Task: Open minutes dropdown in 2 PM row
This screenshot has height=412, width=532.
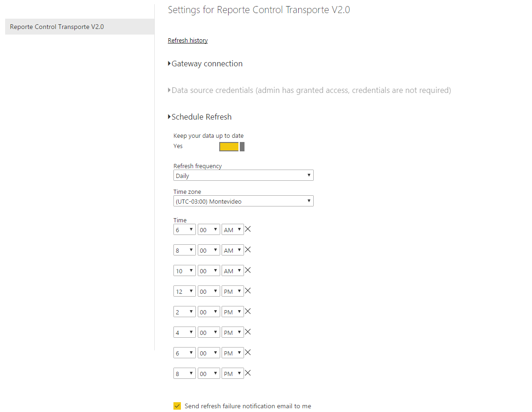Action: [208, 312]
